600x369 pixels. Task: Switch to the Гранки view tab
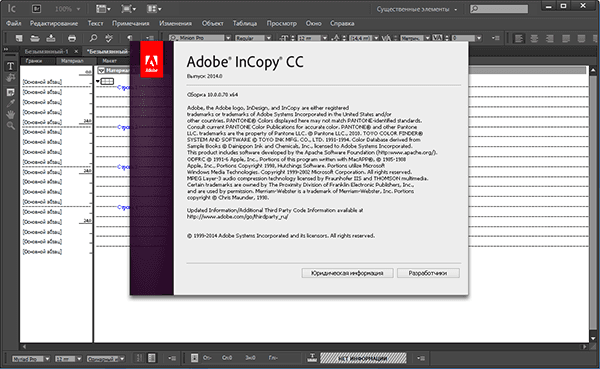coord(34,60)
